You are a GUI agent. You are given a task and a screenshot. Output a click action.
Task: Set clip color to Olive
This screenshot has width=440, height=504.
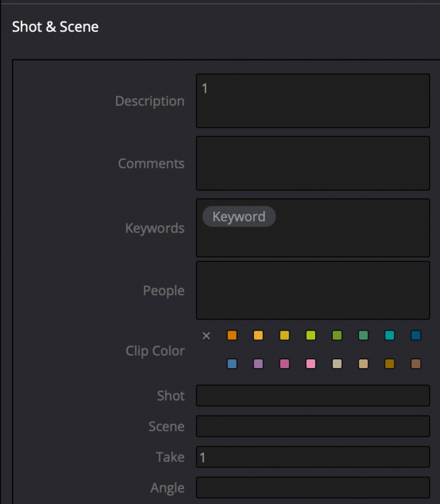point(337,336)
